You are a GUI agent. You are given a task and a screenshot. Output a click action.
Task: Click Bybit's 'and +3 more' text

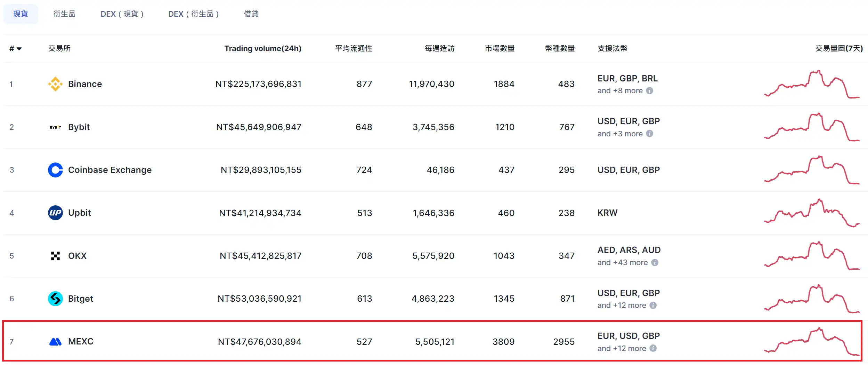tap(620, 134)
